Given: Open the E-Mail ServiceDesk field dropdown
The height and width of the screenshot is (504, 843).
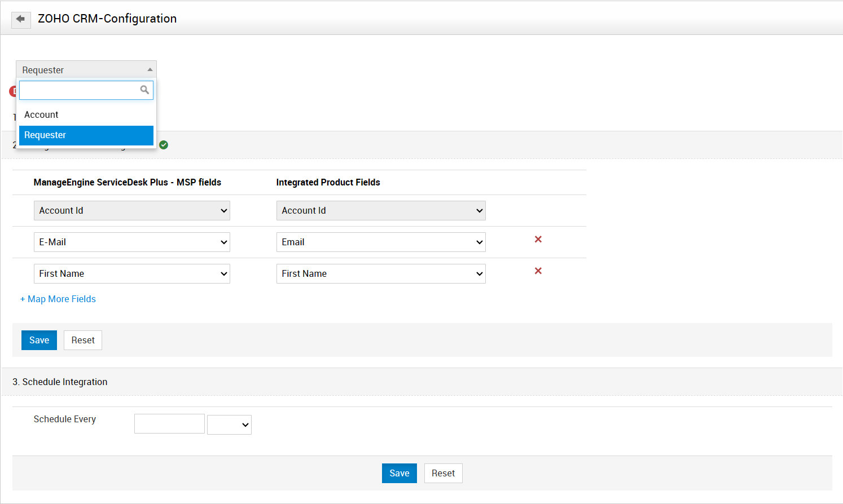Looking at the screenshot, I should pos(132,242).
